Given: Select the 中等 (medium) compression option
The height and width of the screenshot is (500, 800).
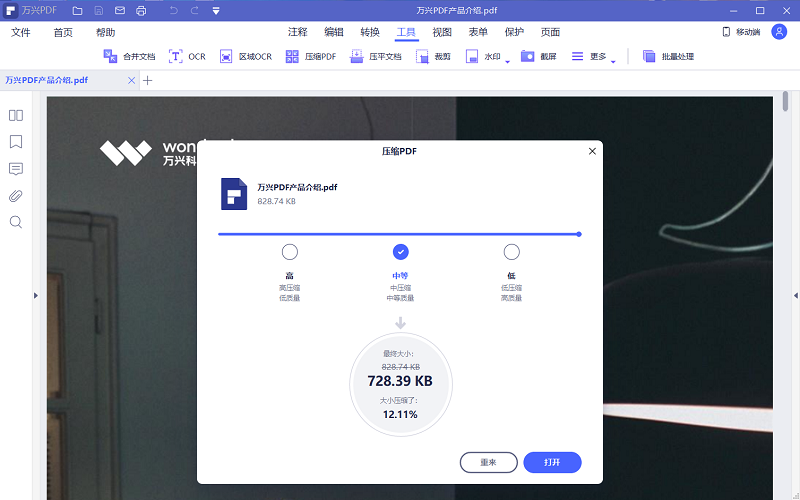Looking at the screenshot, I should tap(401, 252).
